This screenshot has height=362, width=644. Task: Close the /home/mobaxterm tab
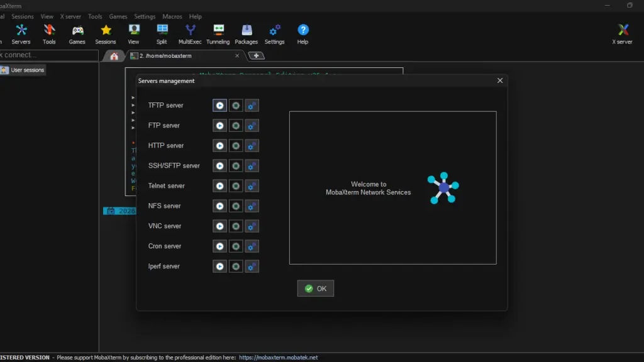click(237, 56)
